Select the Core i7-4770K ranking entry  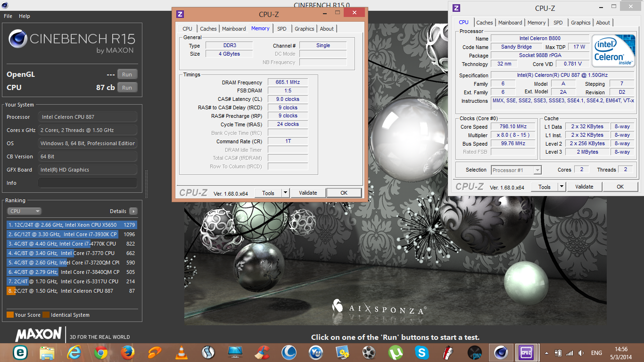click(x=72, y=244)
